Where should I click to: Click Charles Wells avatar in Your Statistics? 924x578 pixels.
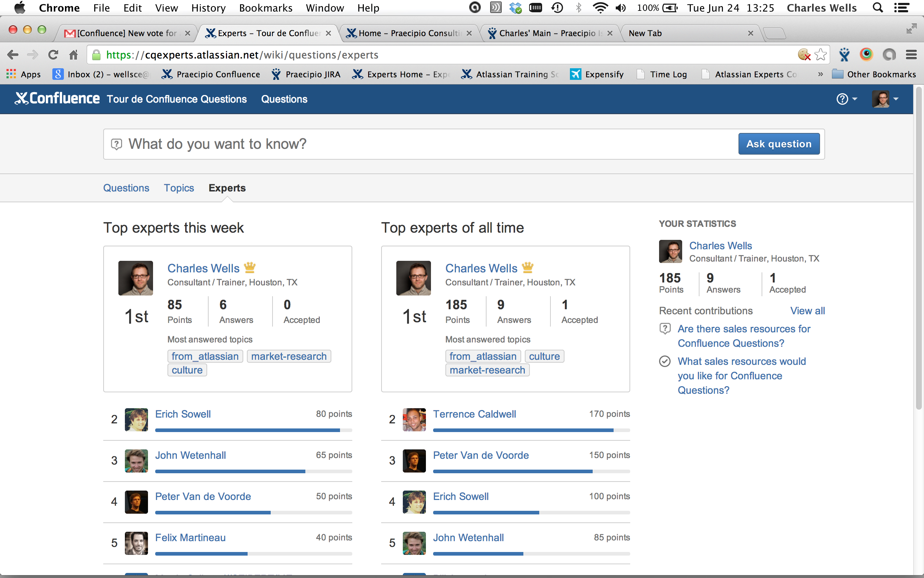(671, 251)
